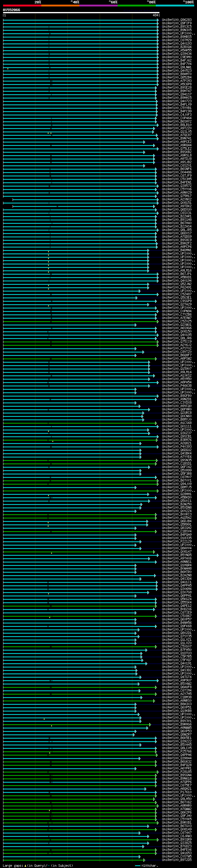Select hit label UniRef100_Q75II9
The height and width of the screenshot is (868, 197).
tap(177, 341)
